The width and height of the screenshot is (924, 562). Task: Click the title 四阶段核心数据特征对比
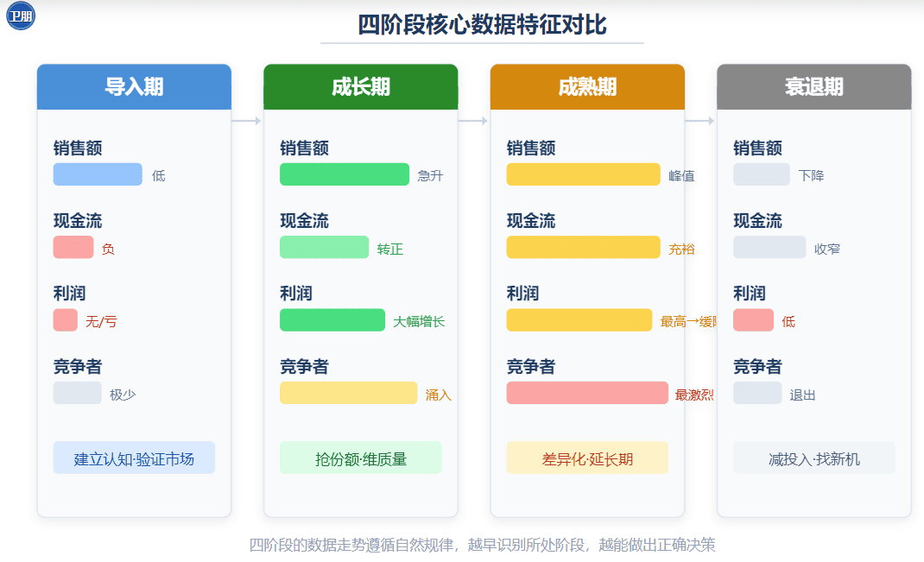[482, 25]
